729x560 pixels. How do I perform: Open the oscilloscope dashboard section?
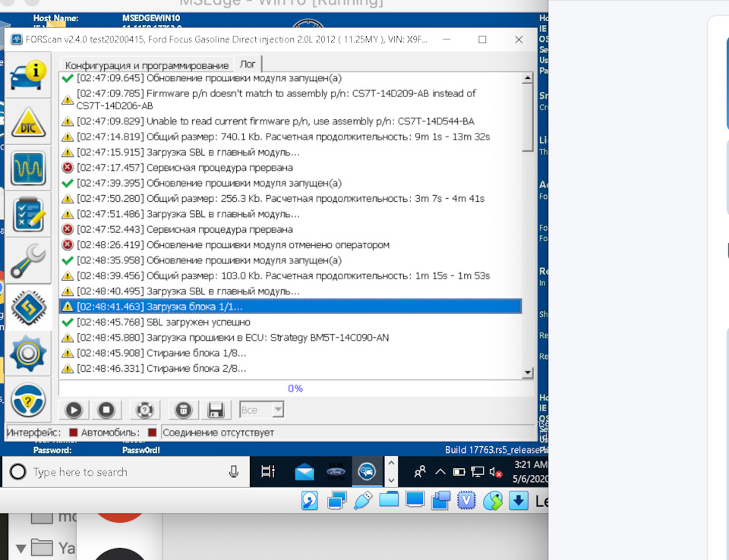coord(28,168)
